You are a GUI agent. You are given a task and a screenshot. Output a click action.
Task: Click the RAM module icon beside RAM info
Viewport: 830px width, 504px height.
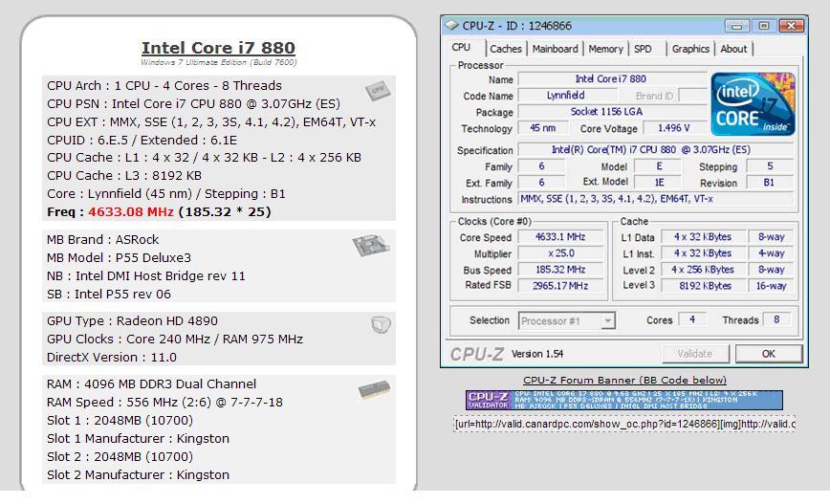point(374,390)
